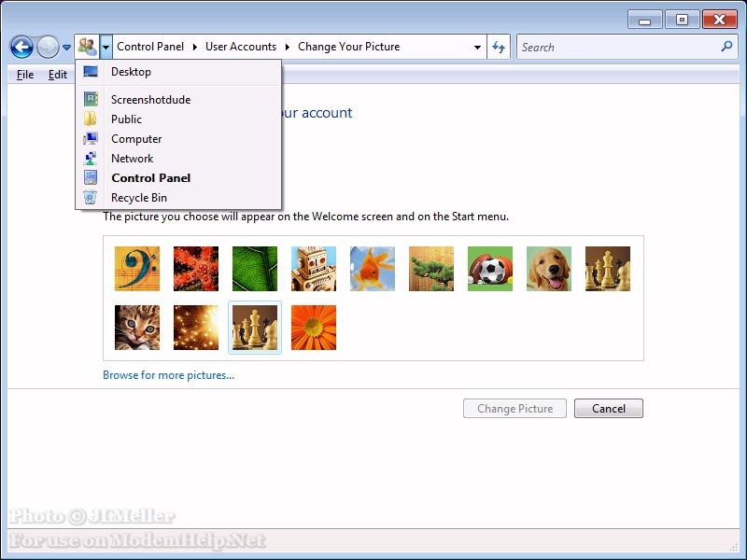Click Change Your Picture breadcrumb

348,47
